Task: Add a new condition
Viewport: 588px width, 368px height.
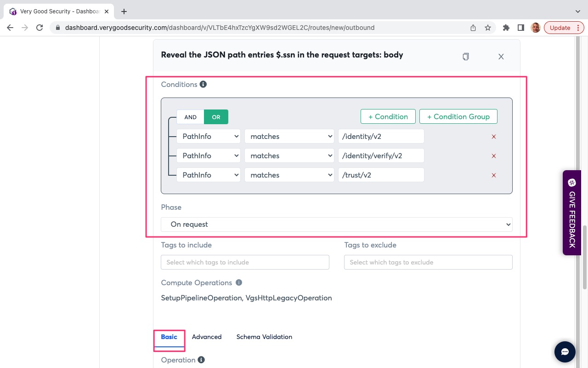Action: tap(388, 116)
